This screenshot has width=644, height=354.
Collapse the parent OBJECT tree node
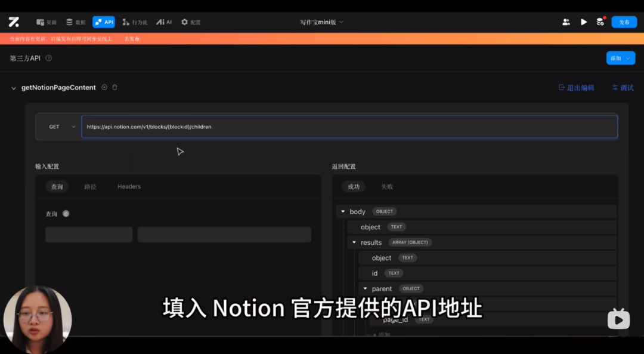(365, 288)
